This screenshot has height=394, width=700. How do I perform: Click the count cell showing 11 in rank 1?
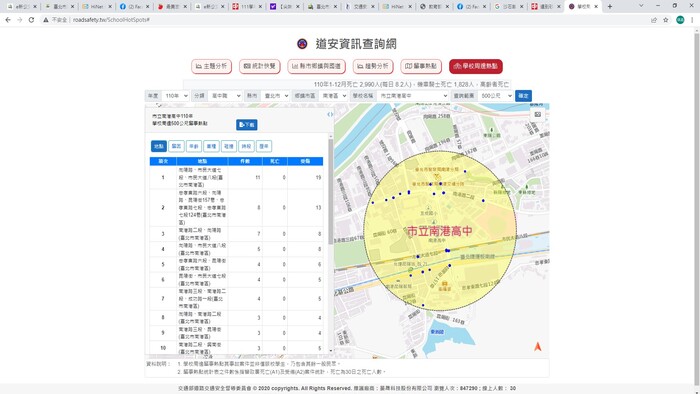point(245,177)
